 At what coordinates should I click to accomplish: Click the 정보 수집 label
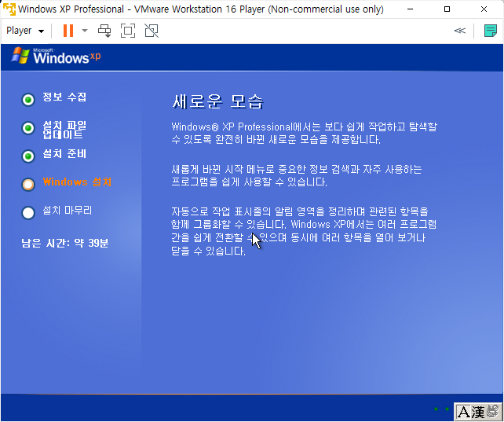(64, 97)
